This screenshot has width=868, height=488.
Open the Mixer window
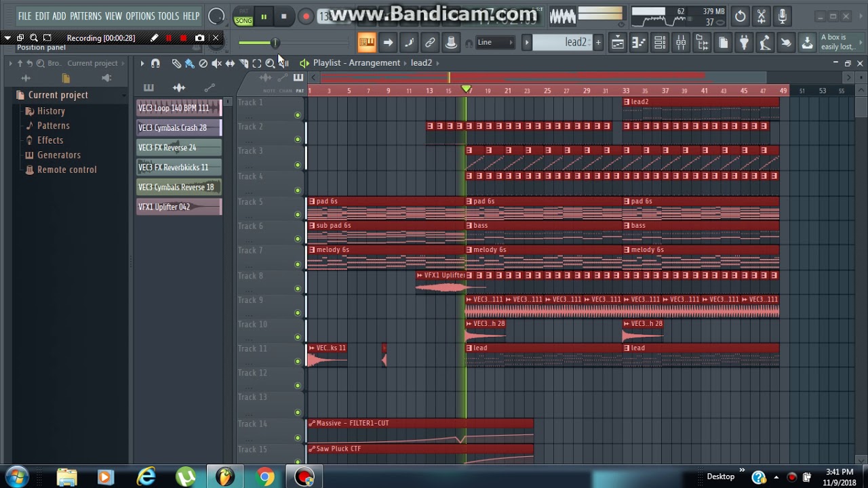(x=681, y=43)
